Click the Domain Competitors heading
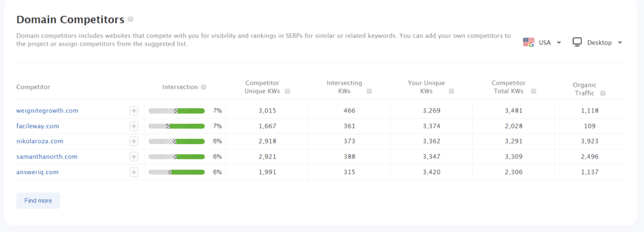 tap(70, 19)
